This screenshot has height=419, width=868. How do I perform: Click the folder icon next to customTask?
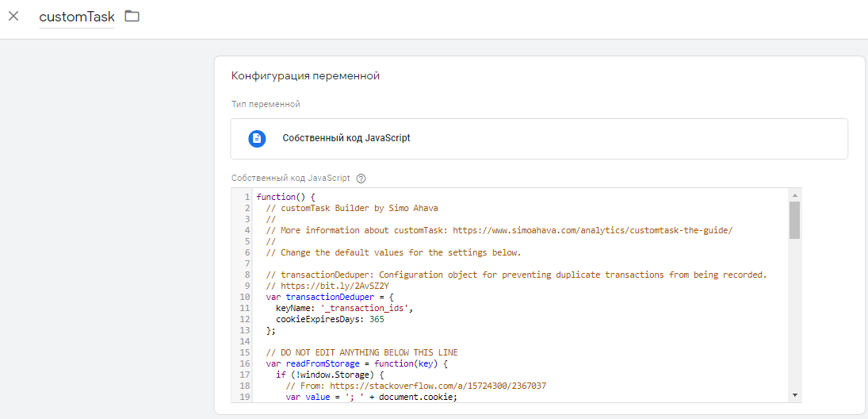point(132,16)
